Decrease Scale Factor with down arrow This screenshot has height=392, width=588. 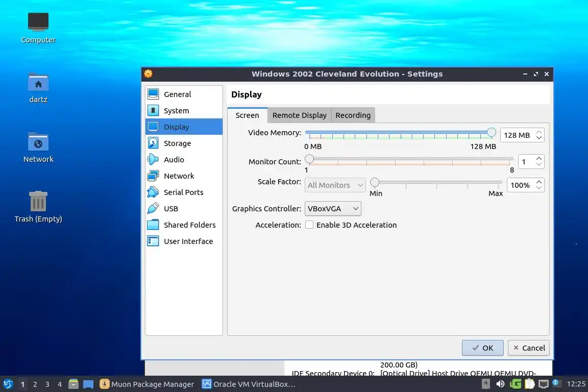[x=539, y=187]
